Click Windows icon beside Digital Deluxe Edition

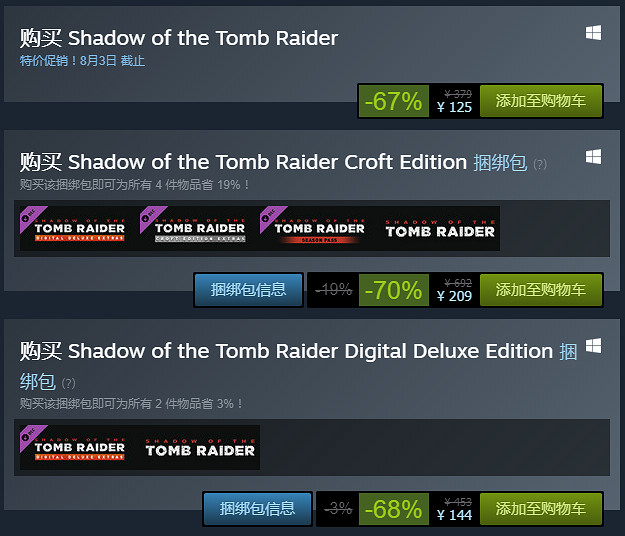593,345
